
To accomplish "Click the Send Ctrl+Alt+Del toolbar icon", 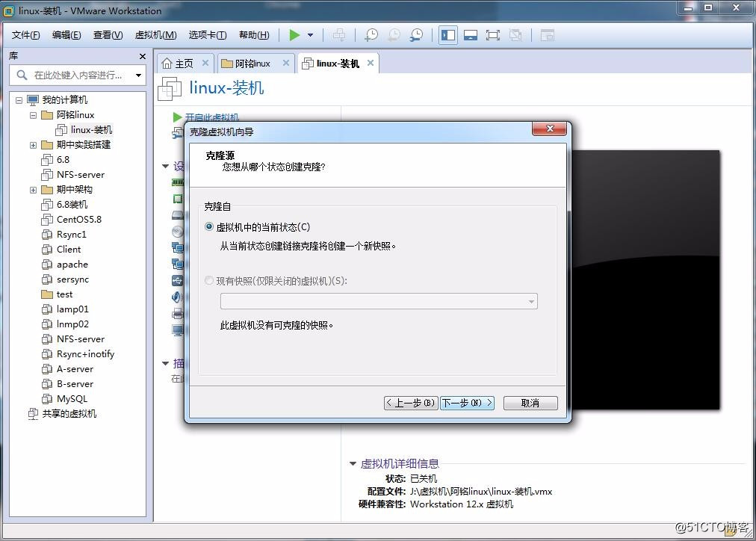I will (x=339, y=35).
